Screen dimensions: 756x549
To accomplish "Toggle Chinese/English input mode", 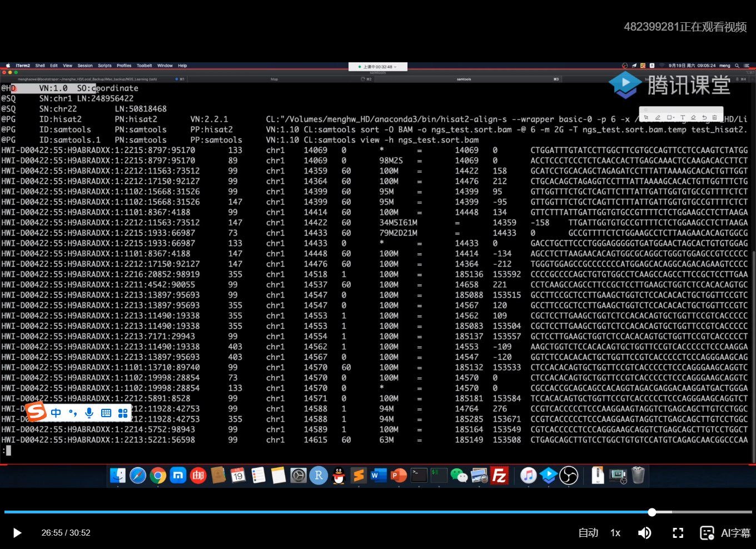I will click(56, 413).
